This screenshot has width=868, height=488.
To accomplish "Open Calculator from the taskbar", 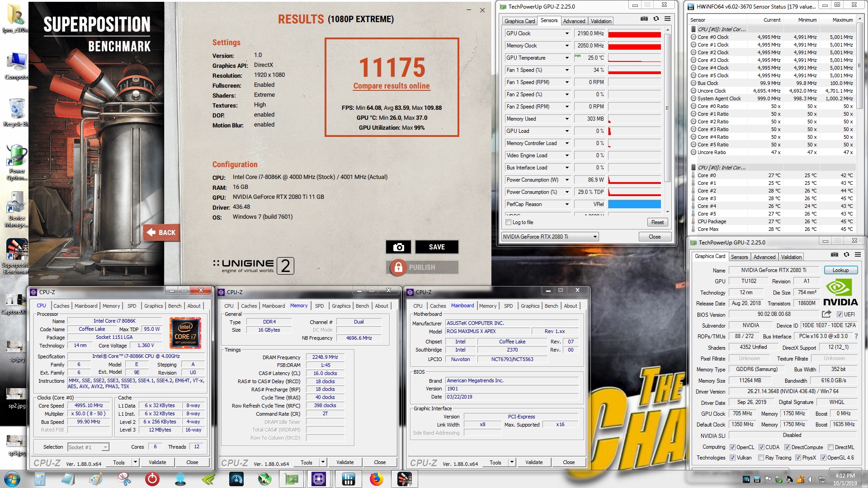I will pos(40,479).
